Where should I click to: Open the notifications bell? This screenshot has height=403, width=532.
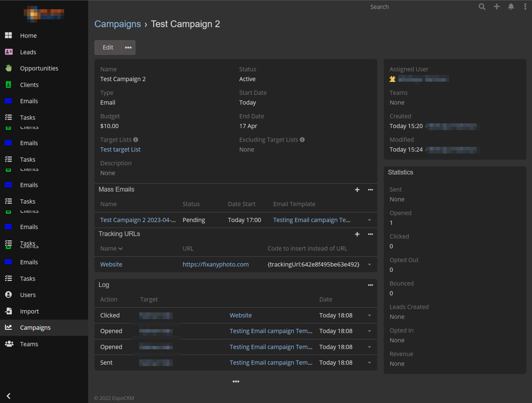pos(511,7)
